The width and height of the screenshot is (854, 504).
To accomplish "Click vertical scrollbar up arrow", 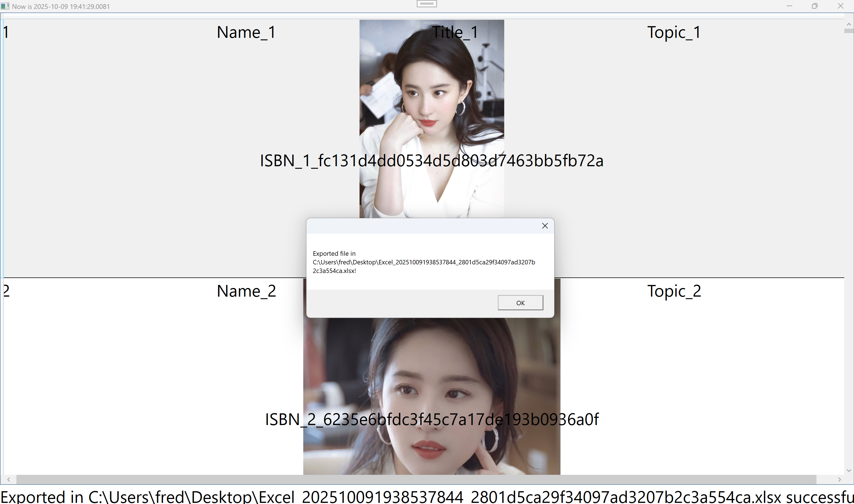I will tap(848, 24).
